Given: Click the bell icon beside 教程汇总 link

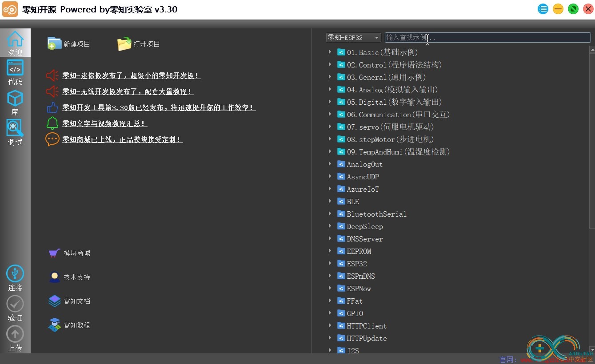Looking at the screenshot, I should tap(52, 123).
